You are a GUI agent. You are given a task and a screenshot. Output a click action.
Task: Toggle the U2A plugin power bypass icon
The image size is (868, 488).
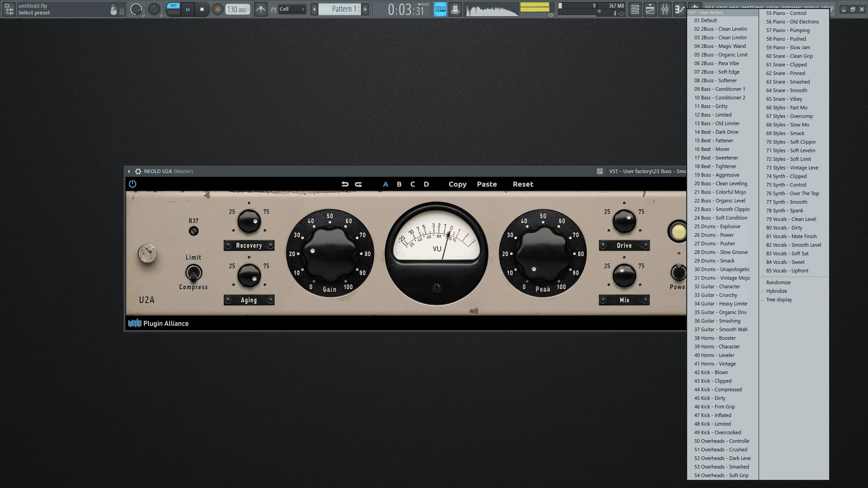(132, 184)
